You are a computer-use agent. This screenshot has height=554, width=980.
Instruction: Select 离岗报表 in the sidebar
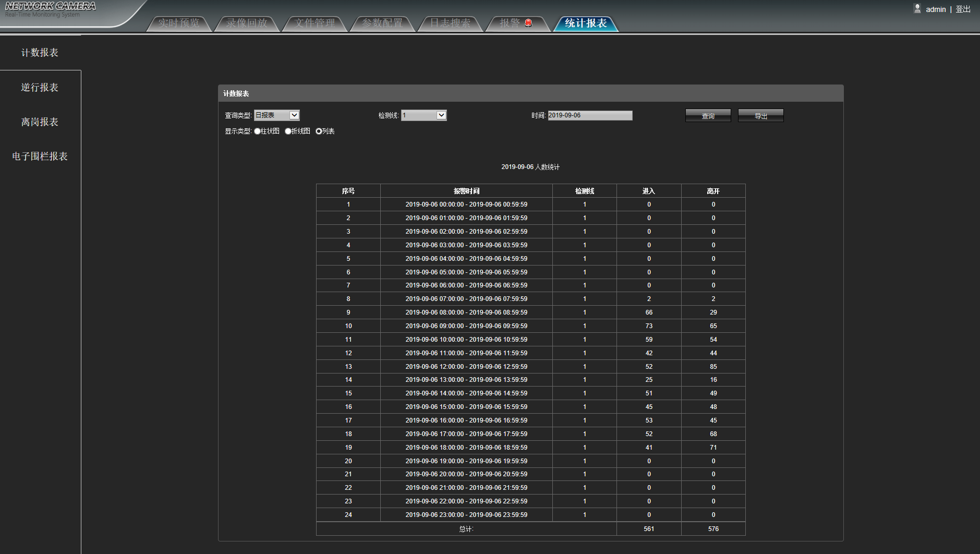coord(40,122)
